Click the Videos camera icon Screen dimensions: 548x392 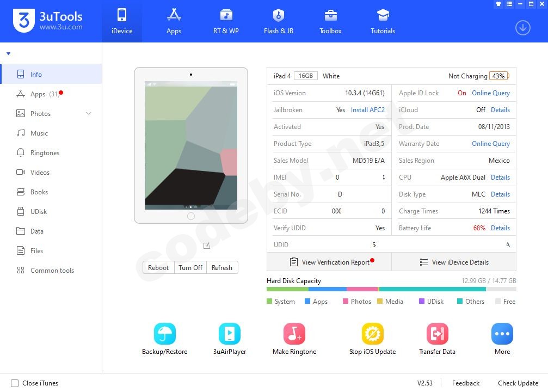tap(21, 172)
